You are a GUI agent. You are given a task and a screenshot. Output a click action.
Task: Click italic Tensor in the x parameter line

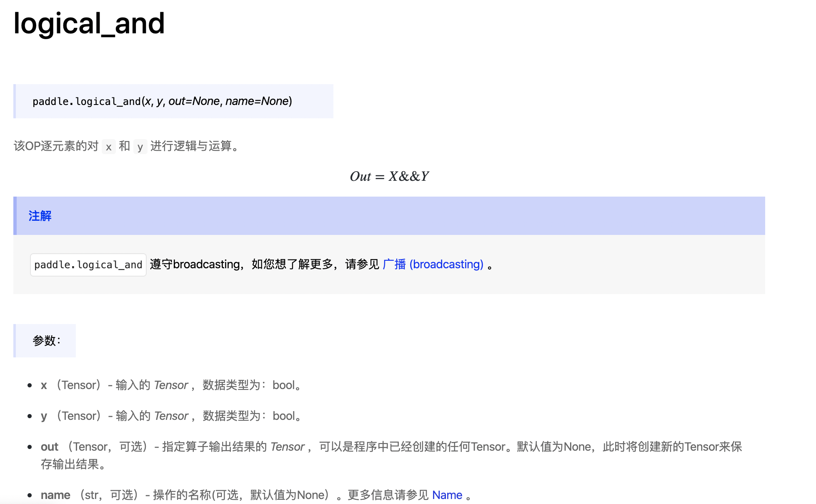point(171,385)
